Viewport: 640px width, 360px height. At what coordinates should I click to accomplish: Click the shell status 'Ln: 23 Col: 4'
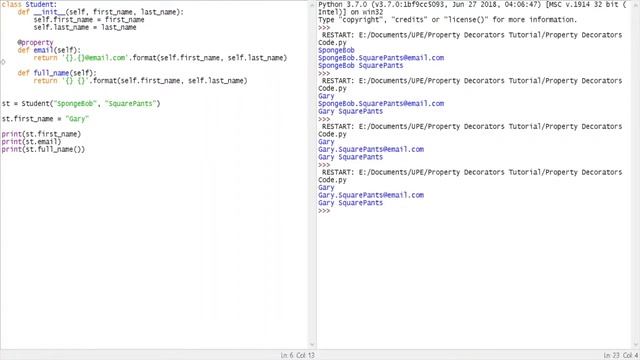pos(620,356)
